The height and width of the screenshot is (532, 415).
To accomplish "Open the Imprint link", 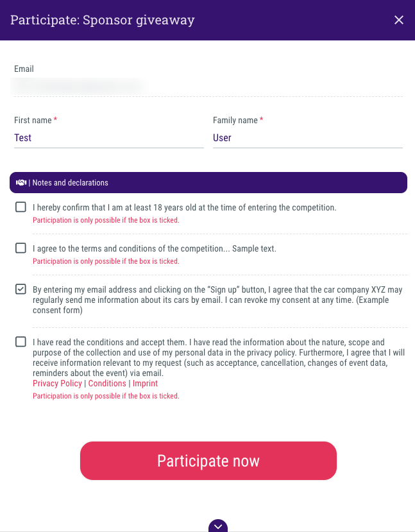I will tap(145, 383).
